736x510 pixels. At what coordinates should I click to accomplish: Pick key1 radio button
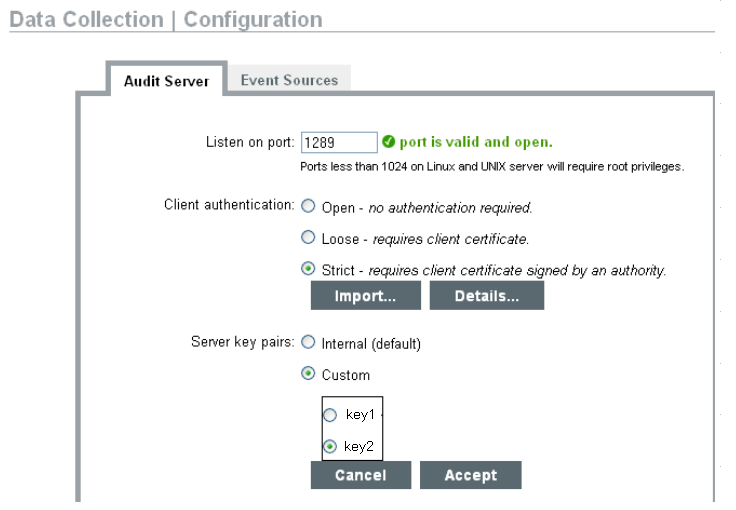[330, 415]
